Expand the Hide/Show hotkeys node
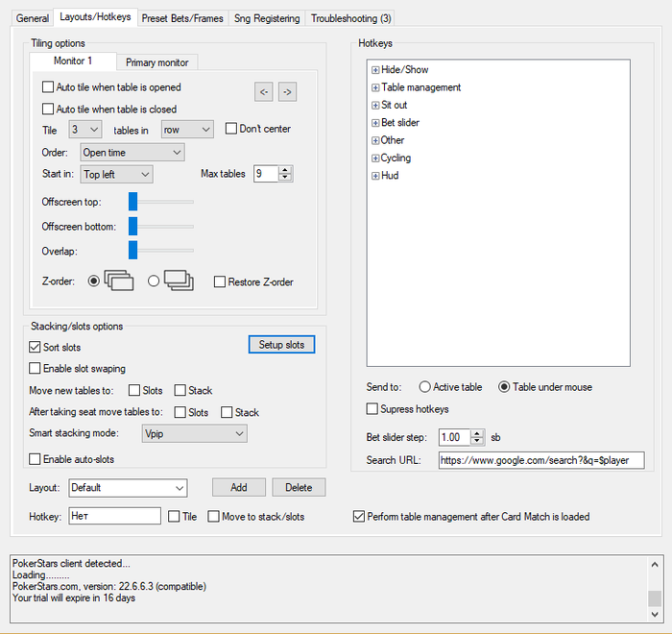Image resolution: width=672 pixels, height=634 pixels. 375,70
